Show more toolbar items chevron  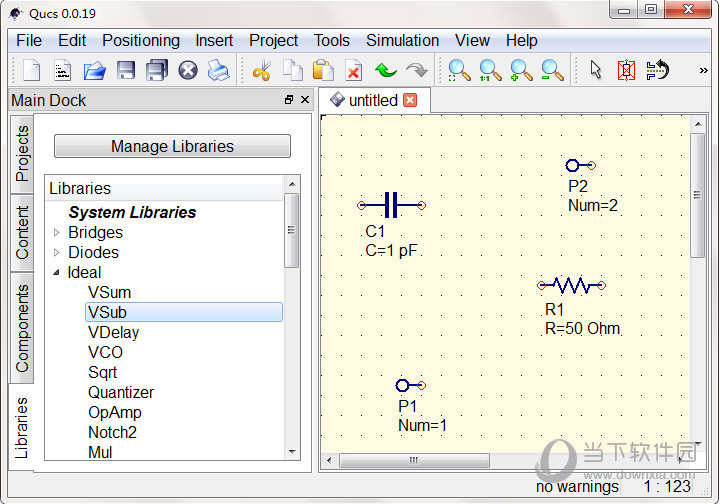[703, 71]
